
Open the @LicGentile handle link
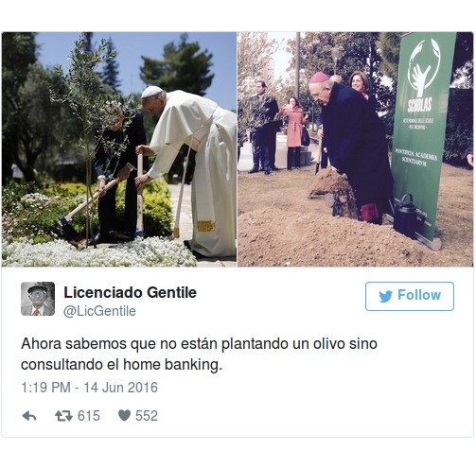[99, 311]
